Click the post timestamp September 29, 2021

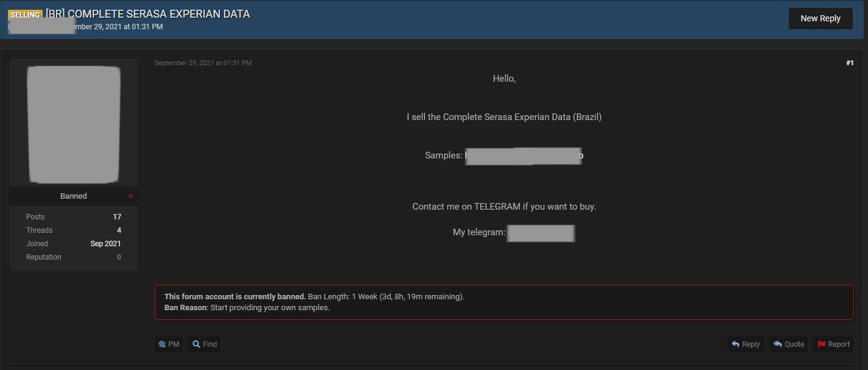pos(203,63)
